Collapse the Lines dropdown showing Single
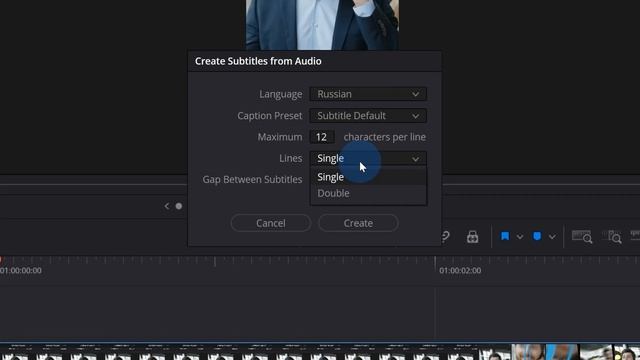The image size is (640, 360). pyautogui.click(x=368, y=158)
